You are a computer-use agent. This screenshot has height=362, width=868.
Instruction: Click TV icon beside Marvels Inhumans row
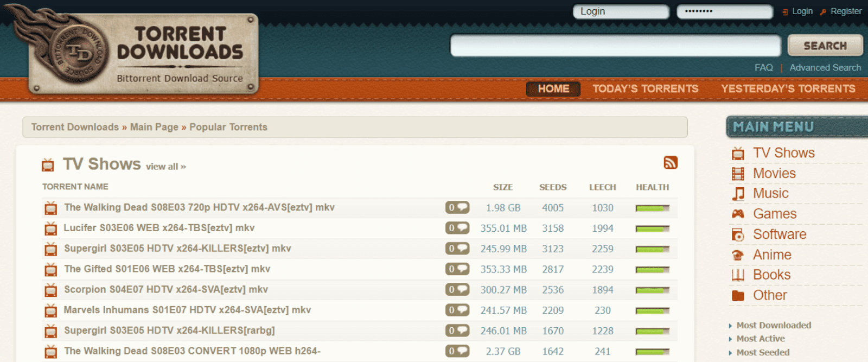[x=51, y=310]
